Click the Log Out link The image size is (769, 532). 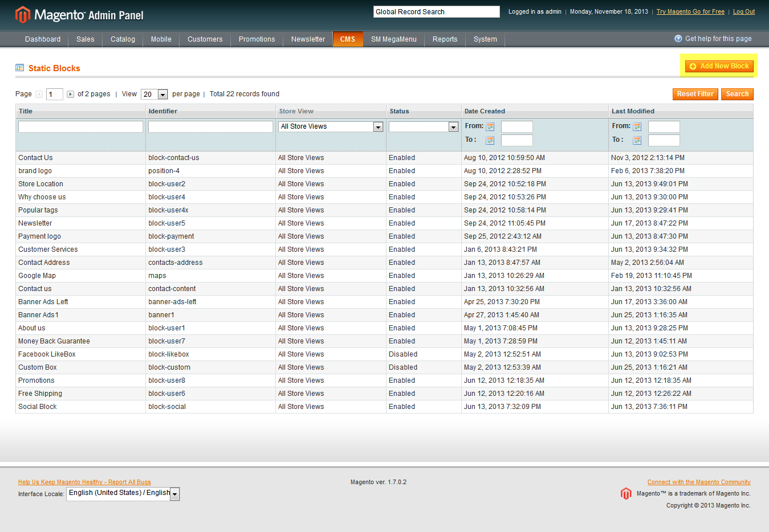coord(744,11)
